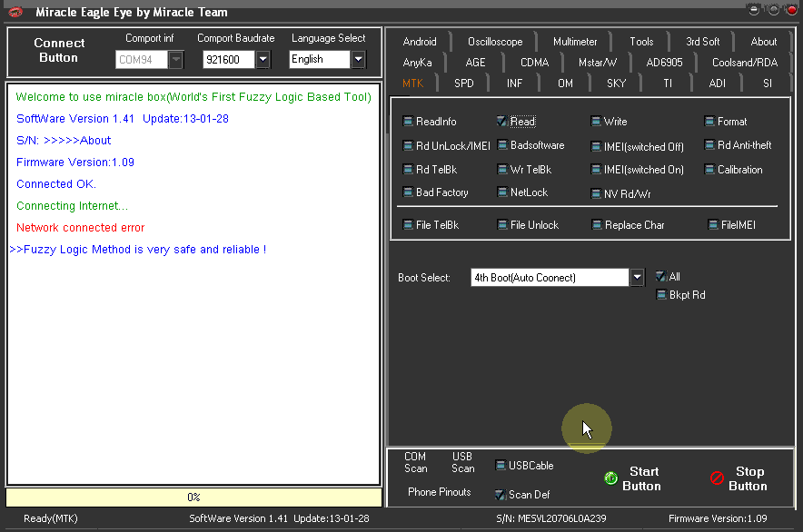Open the Multimeter tab
This screenshot has height=532, width=803.
[575, 42]
